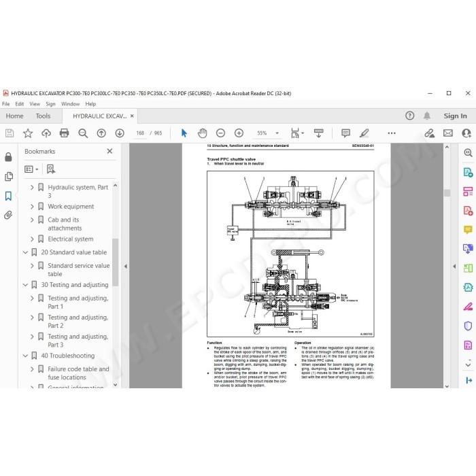476x476 pixels.
Task: Open the Fill and Sign pen tool
Action: 468,306
